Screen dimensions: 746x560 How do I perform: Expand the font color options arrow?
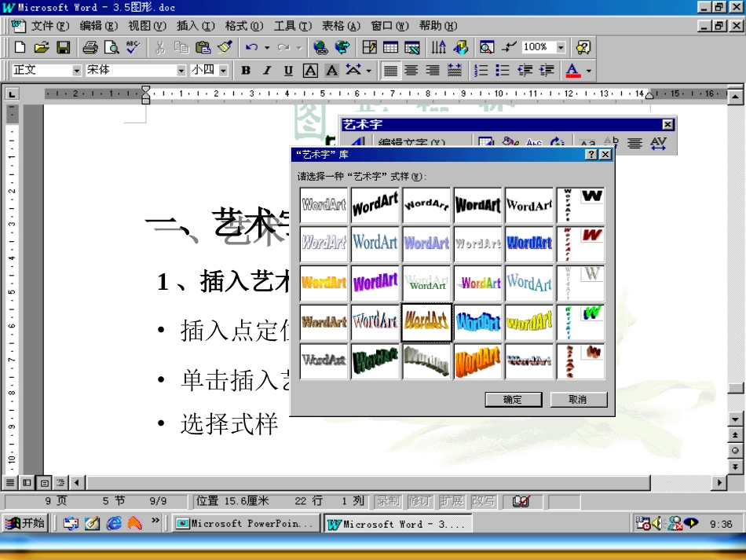click(x=589, y=71)
